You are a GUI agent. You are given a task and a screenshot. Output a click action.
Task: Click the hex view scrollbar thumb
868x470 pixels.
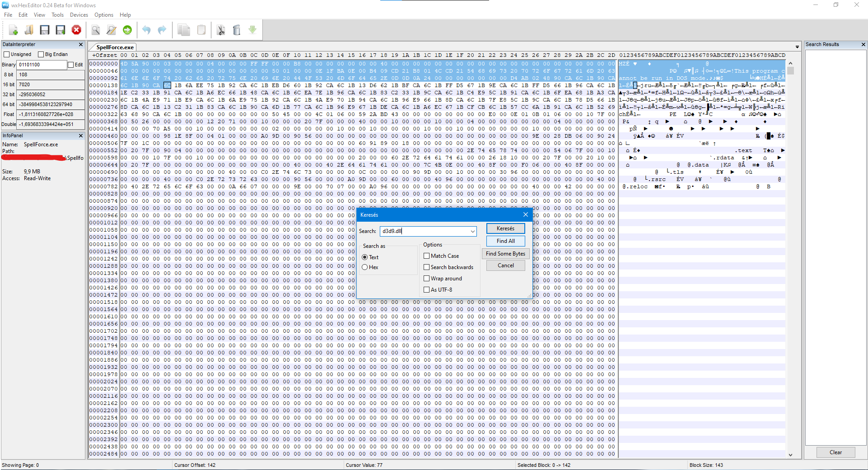coord(790,70)
